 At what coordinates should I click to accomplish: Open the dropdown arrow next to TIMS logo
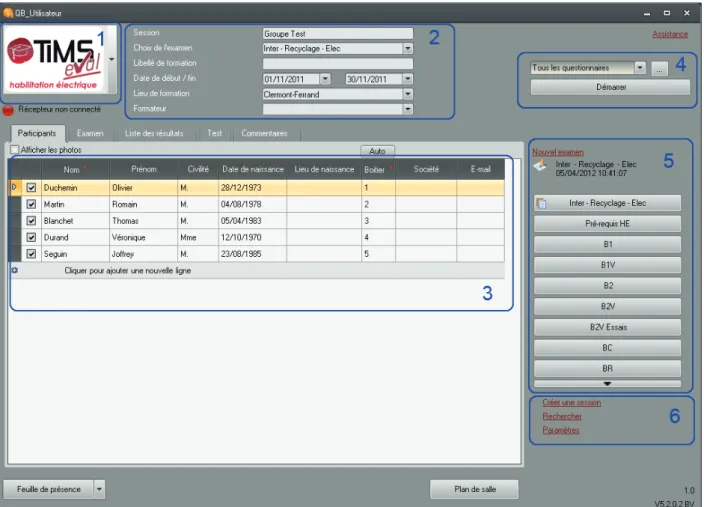coord(111,59)
